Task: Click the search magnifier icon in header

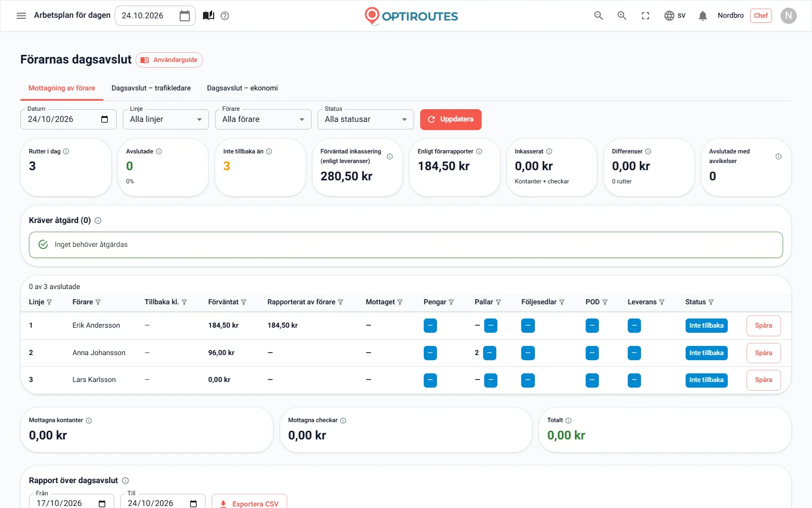Action: pyautogui.click(x=599, y=16)
